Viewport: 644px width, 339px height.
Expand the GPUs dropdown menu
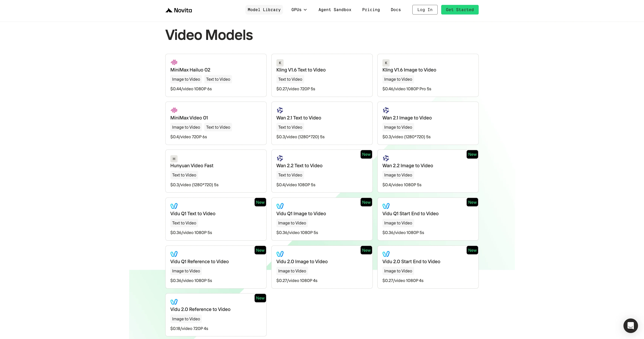[299, 10]
